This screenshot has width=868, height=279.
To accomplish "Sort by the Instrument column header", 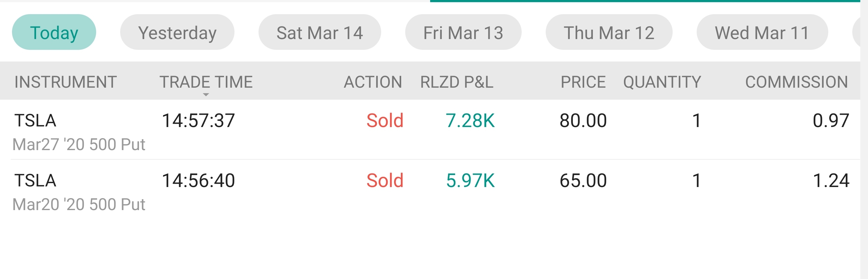I will 65,82.
